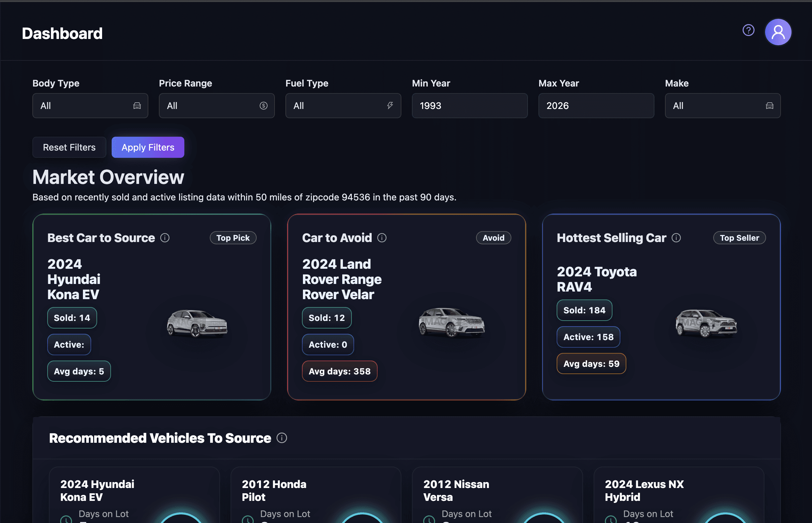Click the user profile avatar icon
This screenshot has width=812, height=523.
[778, 32]
